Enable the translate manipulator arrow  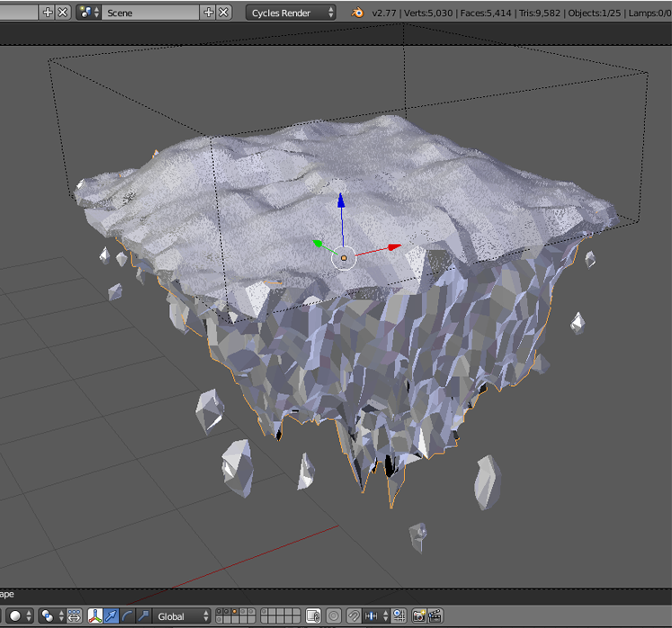point(111,616)
